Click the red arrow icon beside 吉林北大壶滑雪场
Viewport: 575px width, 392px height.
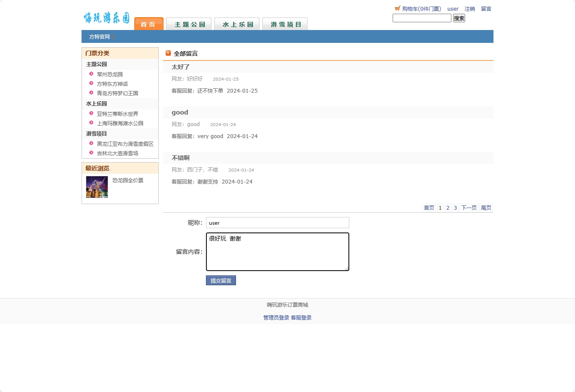(x=91, y=153)
